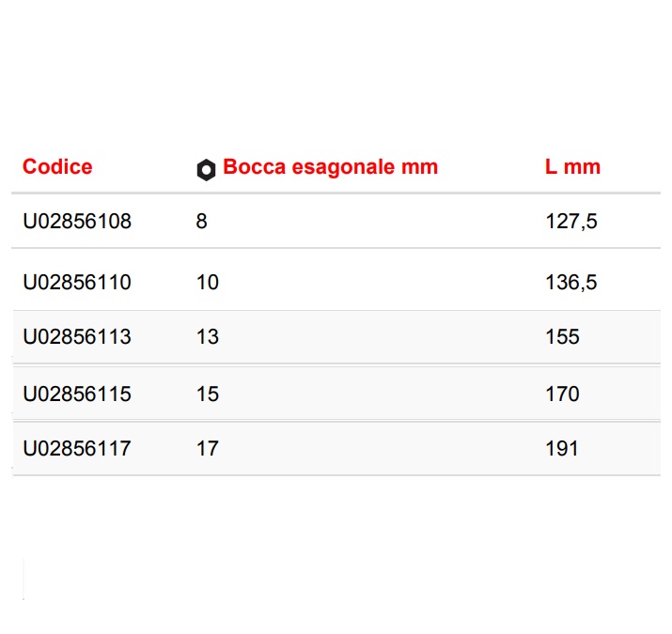Click the length value 136,5
This screenshot has width=672, height=634.
tap(571, 282)
